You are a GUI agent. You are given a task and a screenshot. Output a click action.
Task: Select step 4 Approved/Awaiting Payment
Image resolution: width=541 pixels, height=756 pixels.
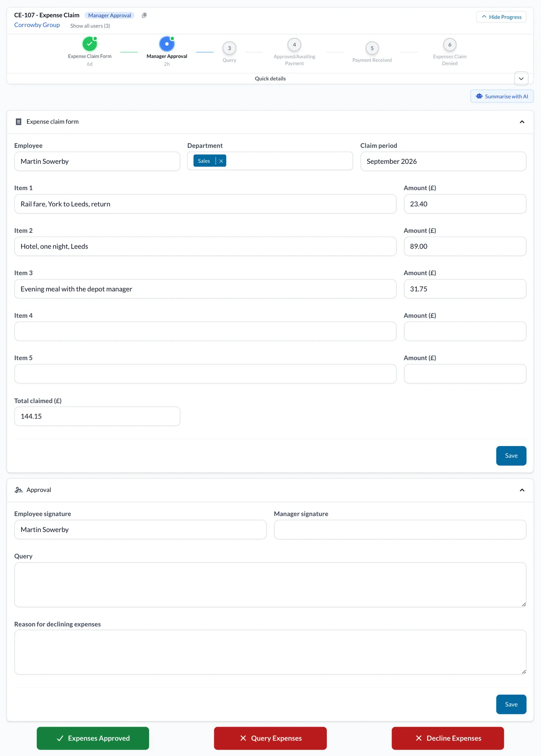pyautogui.click(x=294, y=45)
